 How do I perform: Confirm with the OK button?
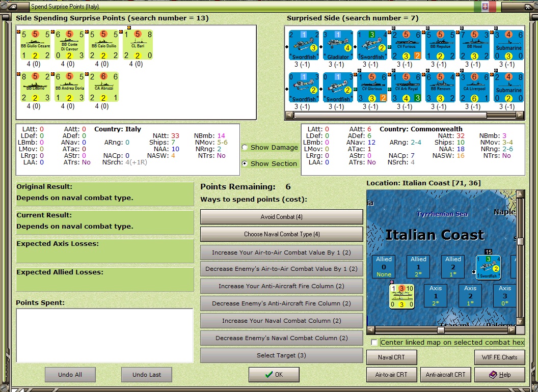274,375
